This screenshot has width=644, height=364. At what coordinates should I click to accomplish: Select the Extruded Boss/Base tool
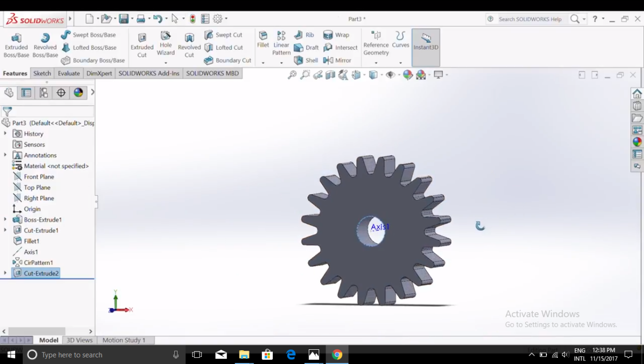[16, 46]
